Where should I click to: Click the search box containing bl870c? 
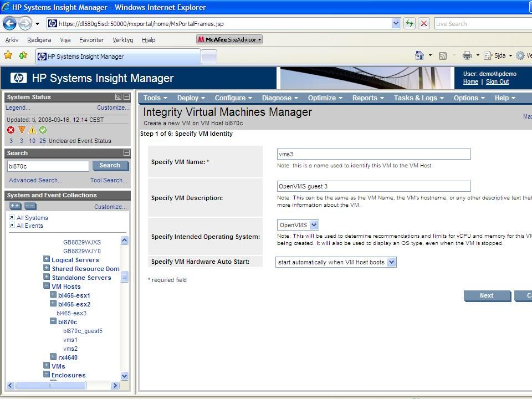coord(48,166)
